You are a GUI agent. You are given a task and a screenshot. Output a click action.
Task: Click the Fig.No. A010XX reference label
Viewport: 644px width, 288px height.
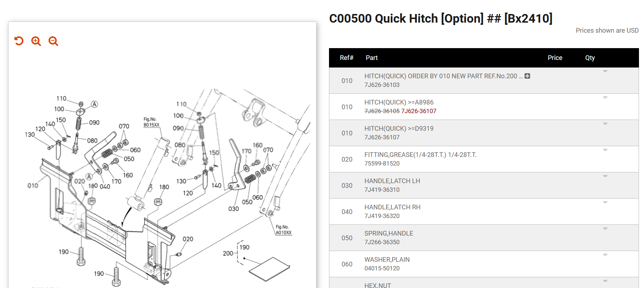click(283, 230)
